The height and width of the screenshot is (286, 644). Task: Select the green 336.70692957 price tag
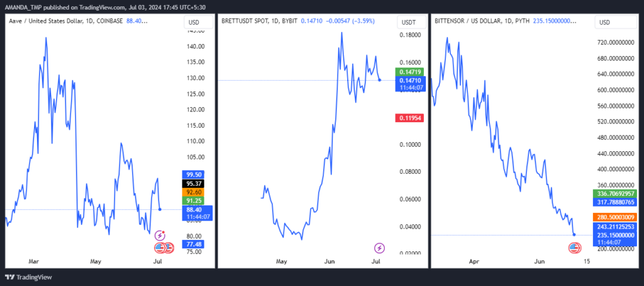[x=615, y=193]
